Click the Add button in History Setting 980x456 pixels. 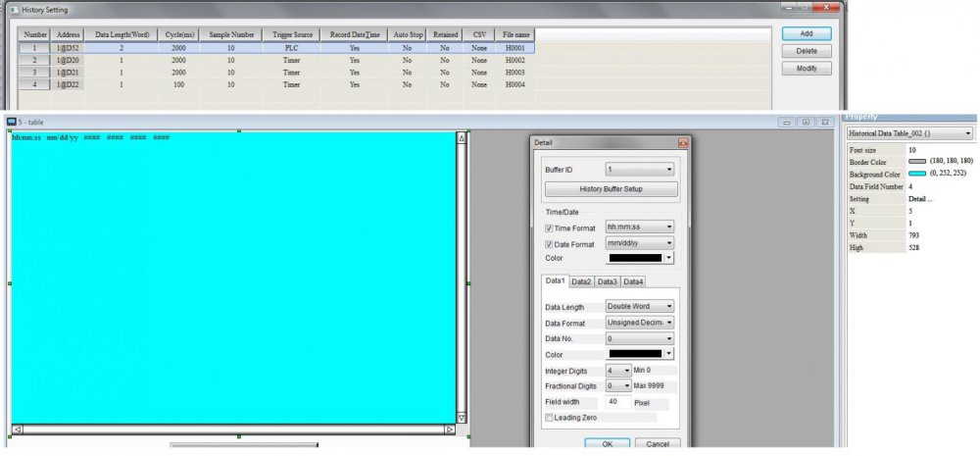(x=807, y=33)
